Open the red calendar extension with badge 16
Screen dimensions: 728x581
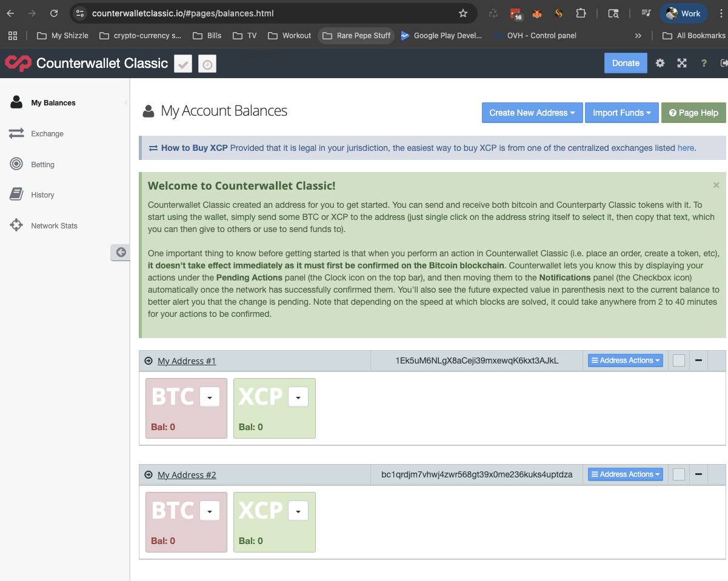point(516,13)
